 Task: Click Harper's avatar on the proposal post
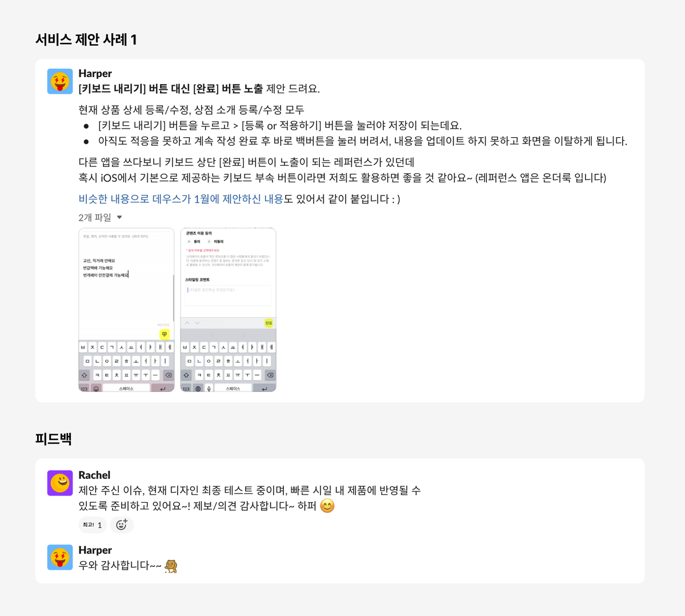pos(60,81)
